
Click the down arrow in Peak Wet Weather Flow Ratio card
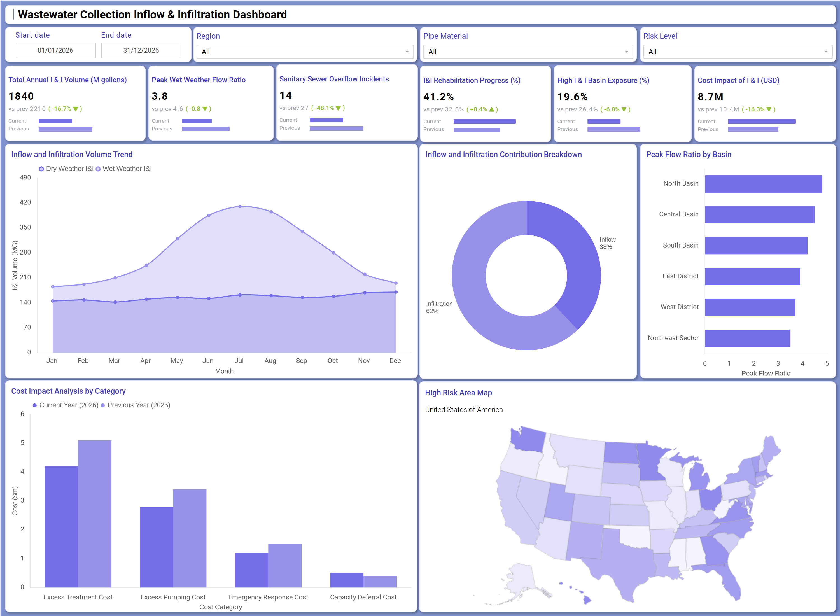[x=205, y=109]
